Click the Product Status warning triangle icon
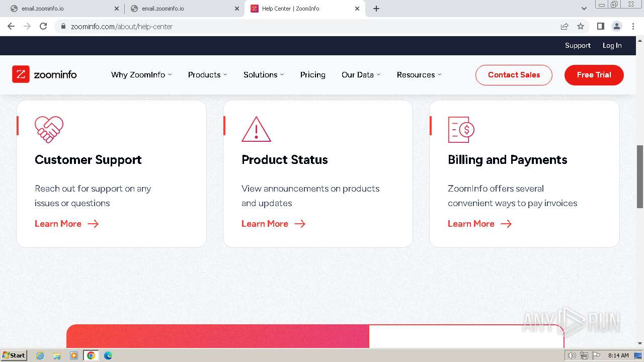 click(x=256, y=129)
